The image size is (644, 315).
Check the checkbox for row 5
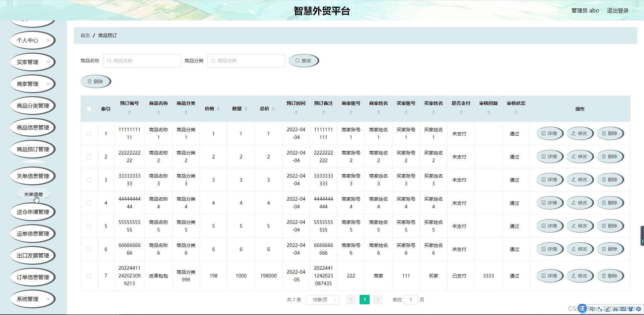89,226
